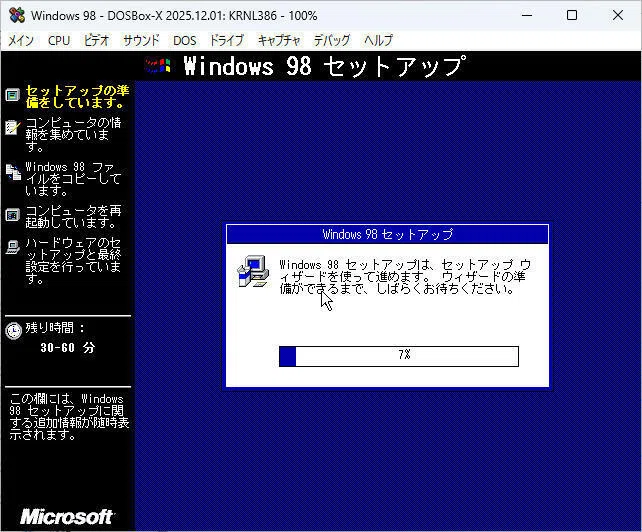This screenshot has width=642, height=532.
Task: Click the setup preparation step icon
Action: (x=13, y=95)
